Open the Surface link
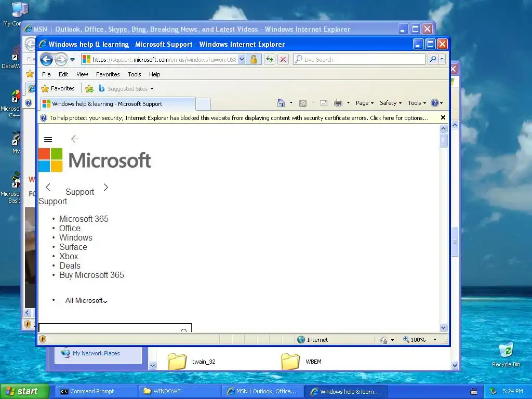Screen dimensions: 532x399 click(73, 247)
